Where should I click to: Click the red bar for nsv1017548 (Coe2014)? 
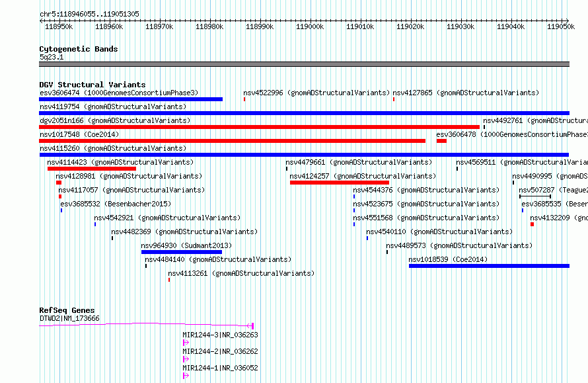pos(232,141)
